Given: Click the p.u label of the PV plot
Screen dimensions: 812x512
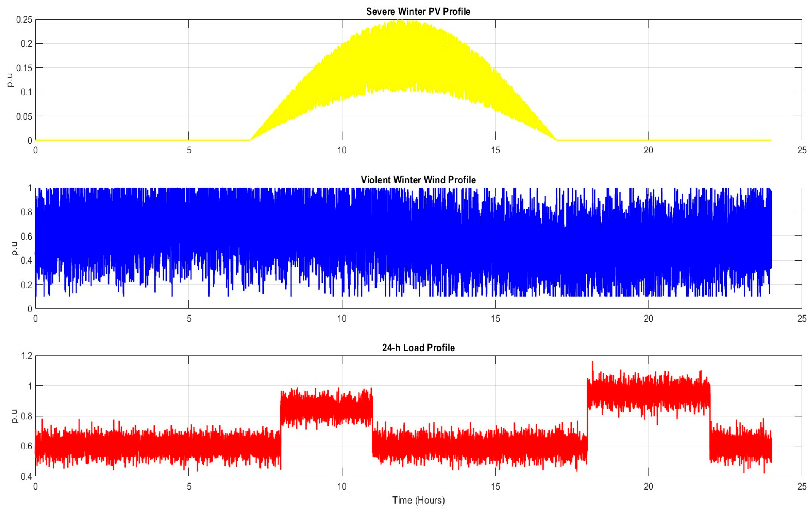Looking at the screenshot, I should (x=10, y=80).
